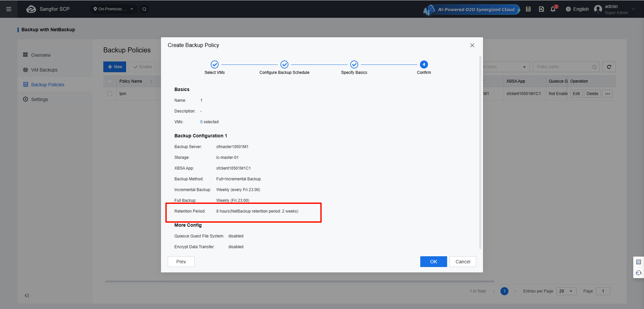Viewport: 644px width, 309px height.
Task: Click the Select VMs step checkmark
Action: [215, 64]
